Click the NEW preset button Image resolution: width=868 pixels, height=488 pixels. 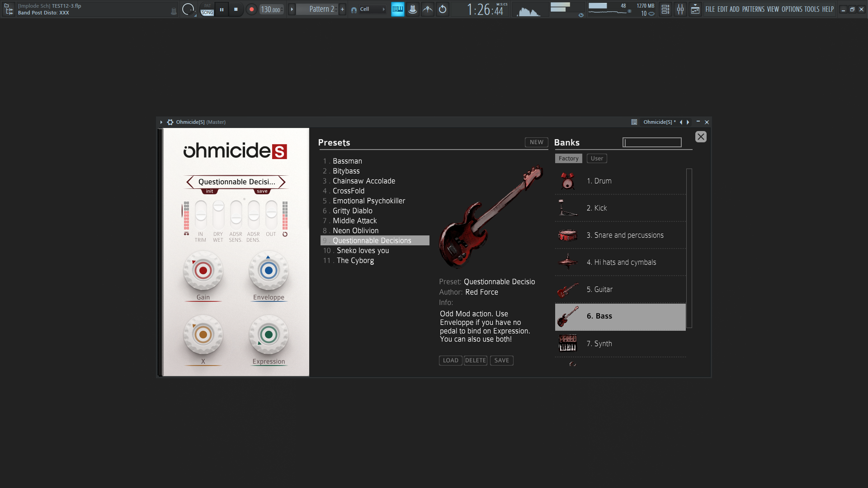537,142
